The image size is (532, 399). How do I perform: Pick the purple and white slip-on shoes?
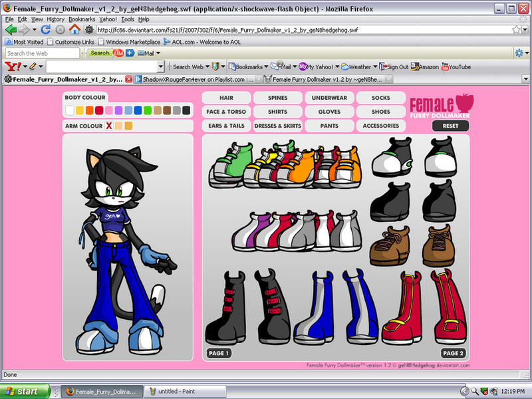coord(252,231)
